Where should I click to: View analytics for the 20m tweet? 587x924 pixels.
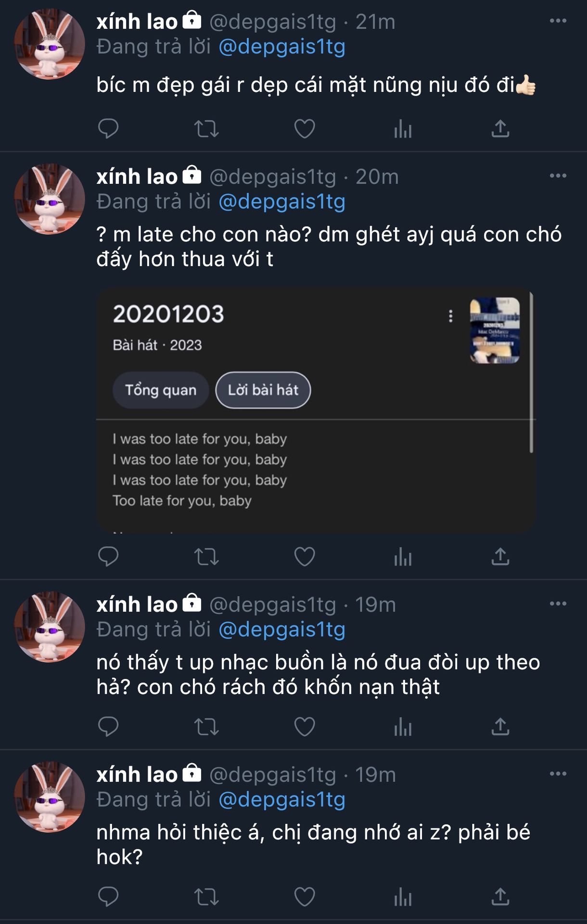pyautogui.click(x=403, y=557)
